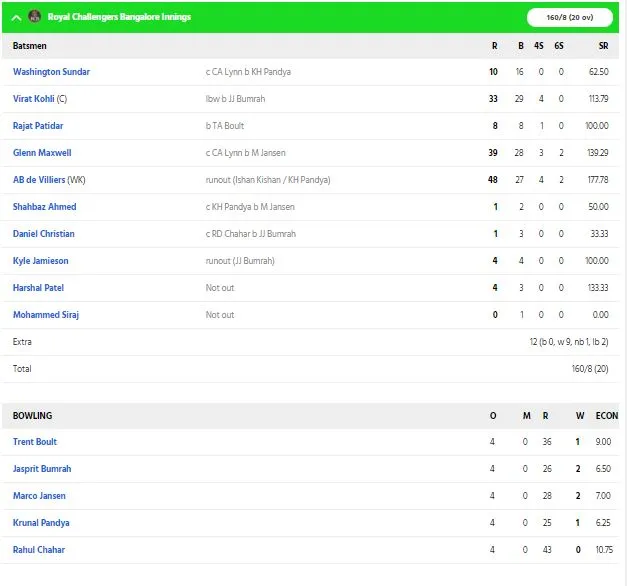
Task: Click Harshal Patel's 'Not out' status
Action: (220, 288)
